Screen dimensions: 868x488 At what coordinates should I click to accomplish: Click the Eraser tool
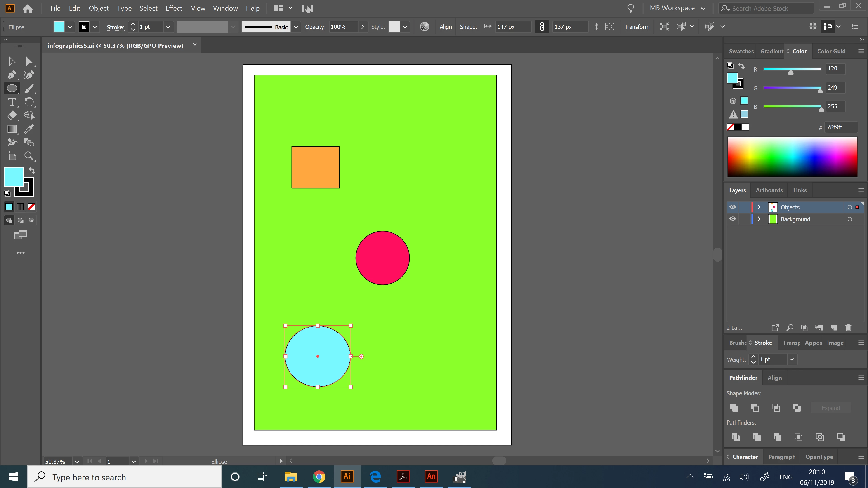pyautogui.click(x=12, y=115)
